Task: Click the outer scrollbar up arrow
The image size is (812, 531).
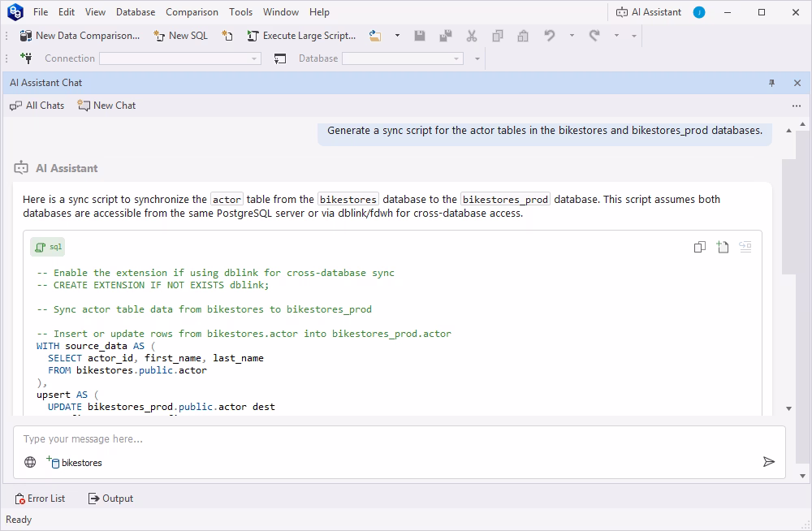Action: (x=803, y=123)
